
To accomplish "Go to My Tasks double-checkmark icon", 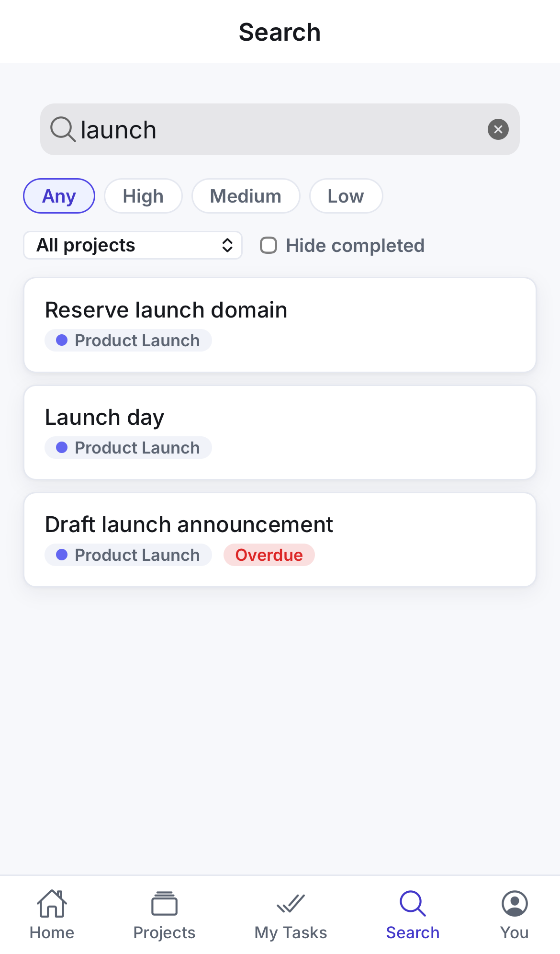I will [x=291, y=904].
